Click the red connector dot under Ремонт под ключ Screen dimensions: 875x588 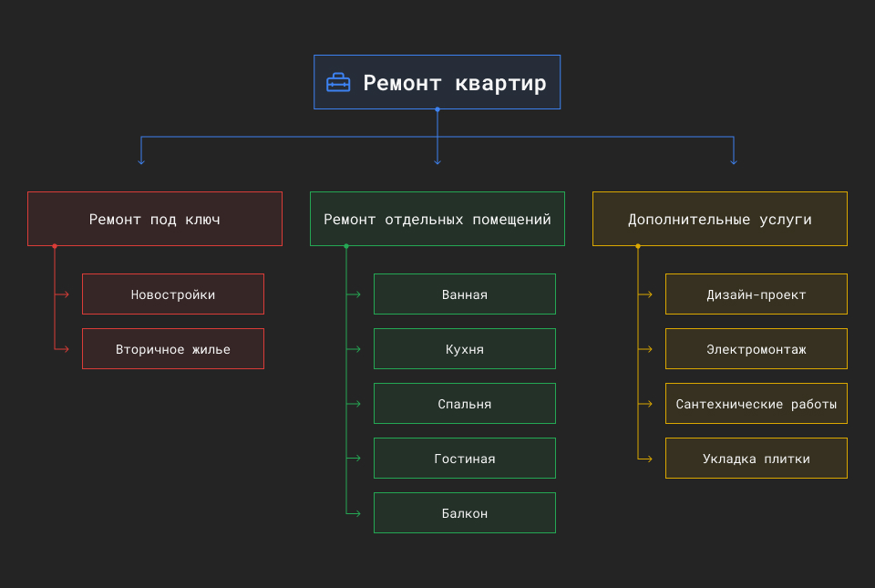(55, 246)
